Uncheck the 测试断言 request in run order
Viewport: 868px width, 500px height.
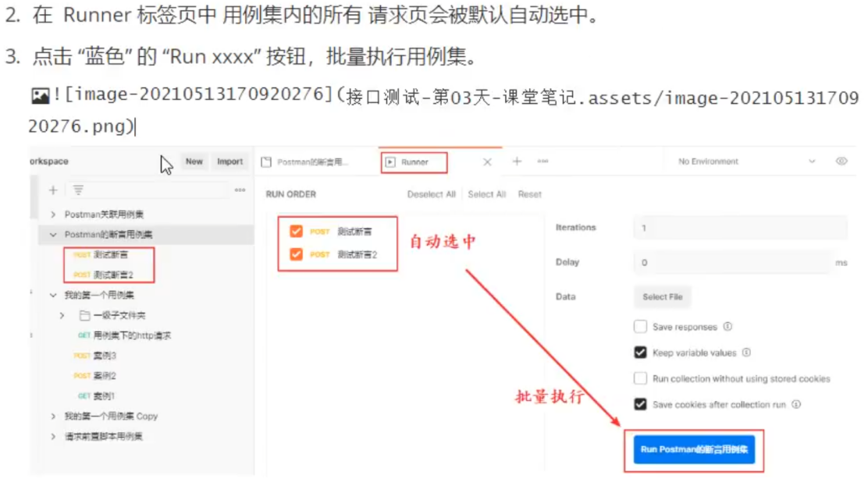tap(296, 231)
